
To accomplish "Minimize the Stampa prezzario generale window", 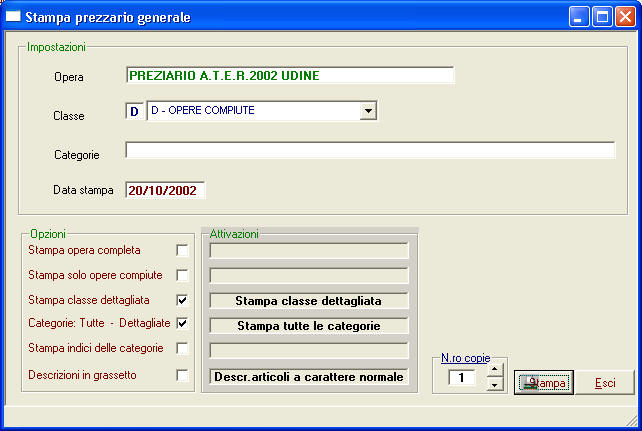I will click(579, 17).
